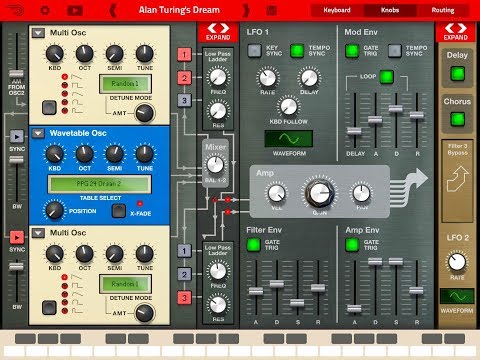Select upper filter routing button 3
The image size is (480, 360).
[184, 100]
